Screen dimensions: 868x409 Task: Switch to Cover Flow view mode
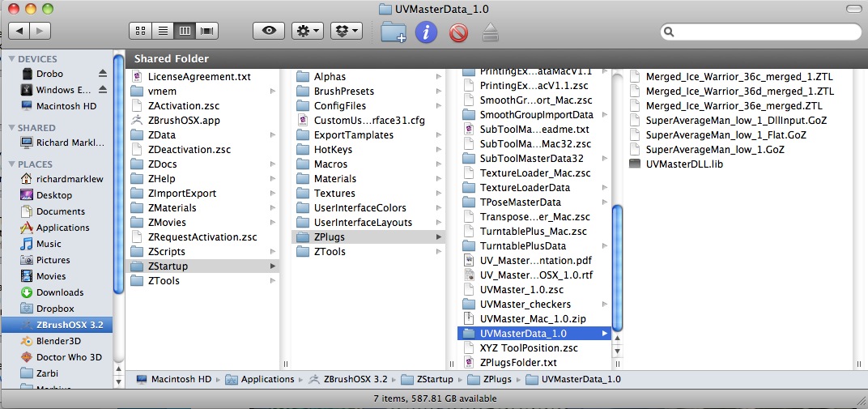pos(207,31)
